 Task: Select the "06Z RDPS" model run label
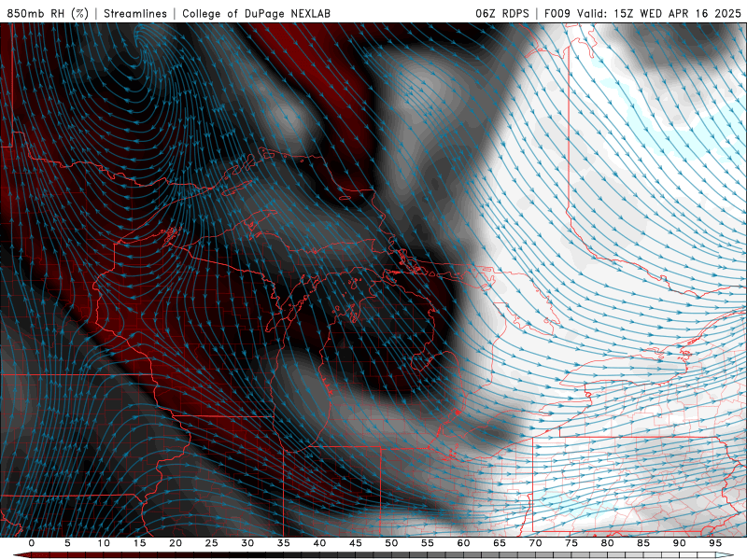pos(502,13)
